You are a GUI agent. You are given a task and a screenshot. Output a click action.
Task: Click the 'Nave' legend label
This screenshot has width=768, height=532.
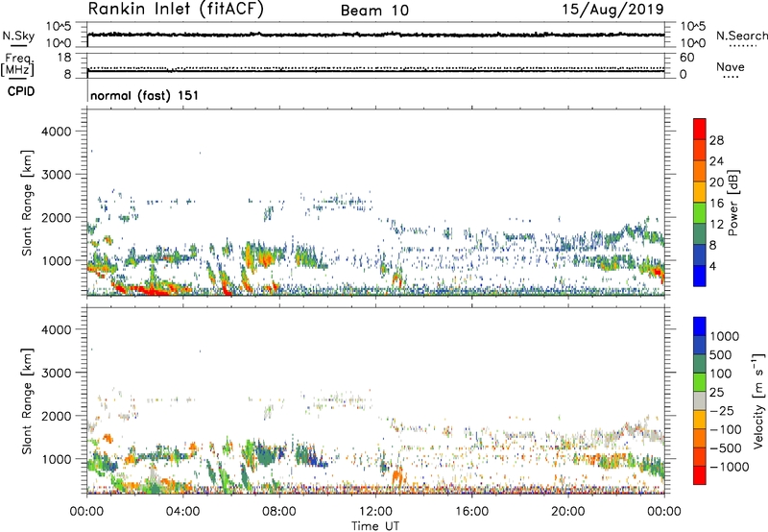point(731,66)
